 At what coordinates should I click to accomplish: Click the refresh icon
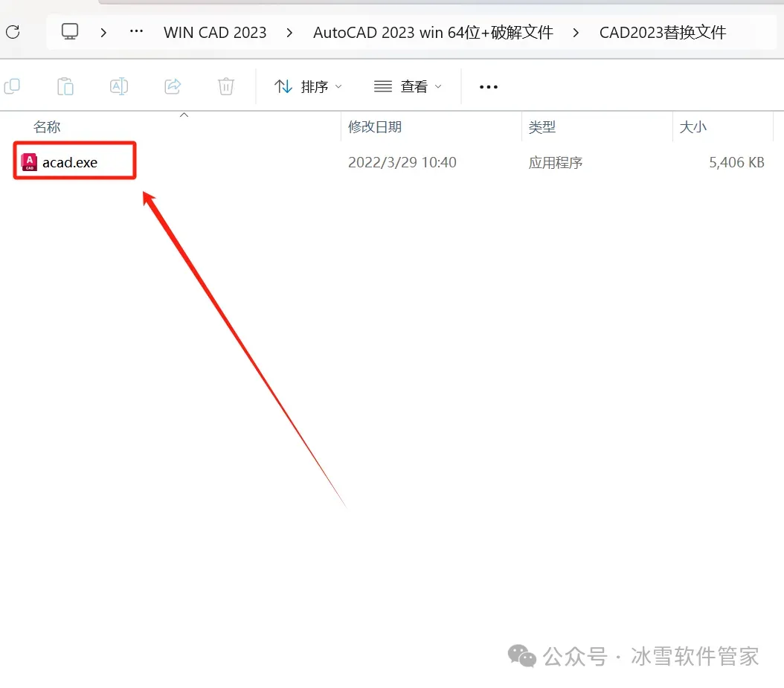coord(13,32)
